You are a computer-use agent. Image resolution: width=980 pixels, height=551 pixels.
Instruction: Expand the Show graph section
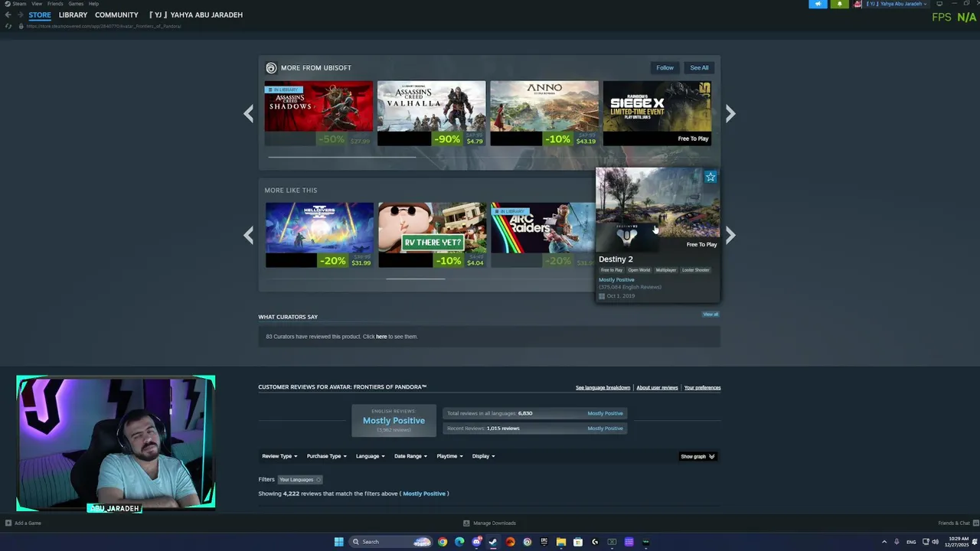[x=697, y=456]
